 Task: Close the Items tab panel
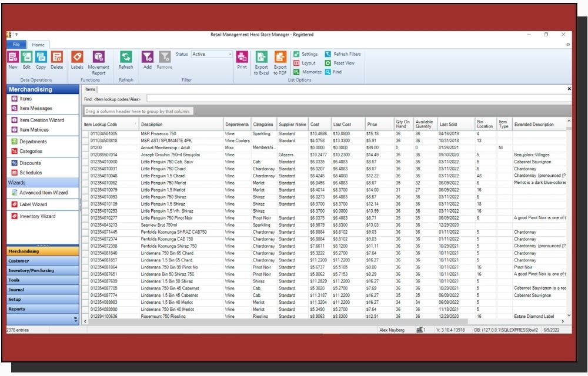(569, 89)
